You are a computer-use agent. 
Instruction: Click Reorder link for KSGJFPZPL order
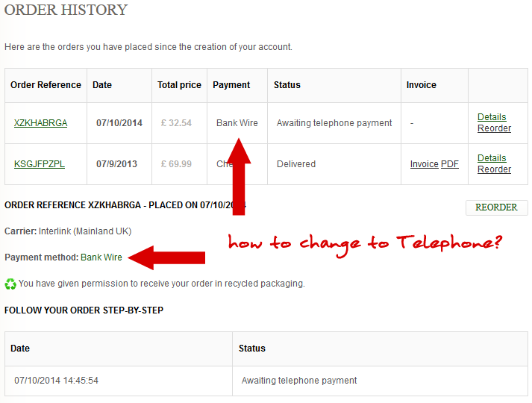pyautogui.click(x=494, y=169)
